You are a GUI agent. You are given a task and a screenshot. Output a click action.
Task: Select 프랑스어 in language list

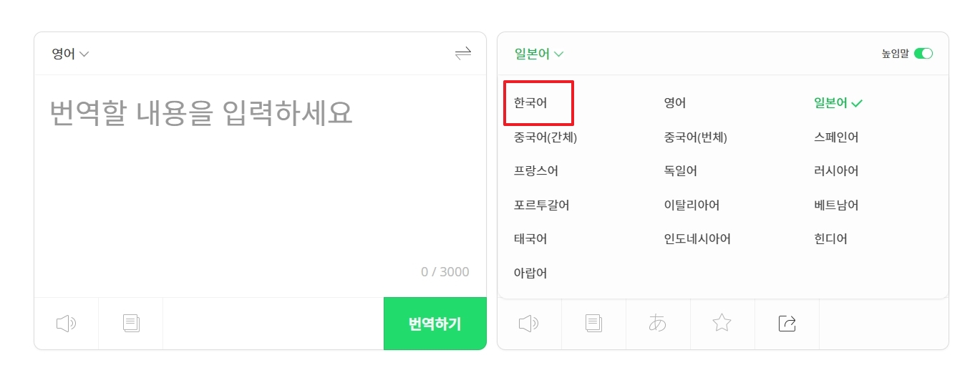click(x=536, y=171)
